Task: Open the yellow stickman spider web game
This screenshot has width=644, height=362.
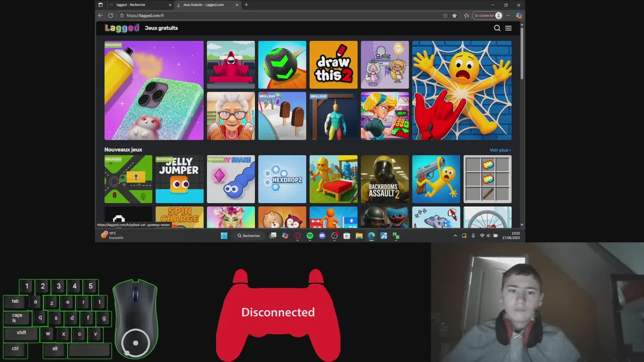Action: coord(462,90)
